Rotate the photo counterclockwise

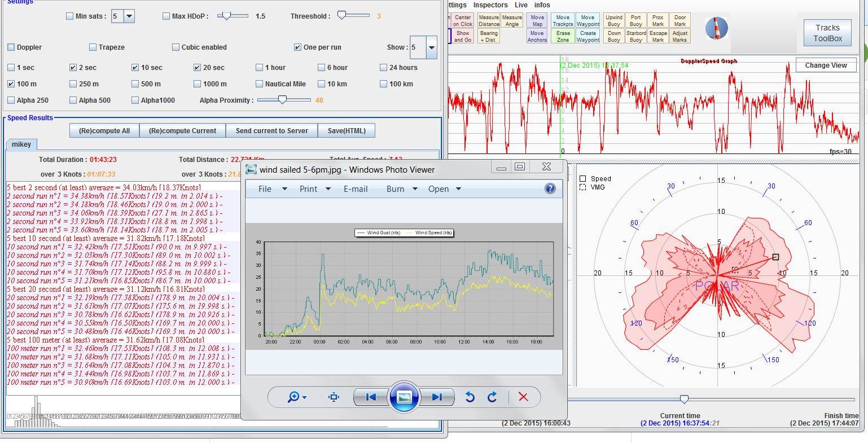pos(470,397)
